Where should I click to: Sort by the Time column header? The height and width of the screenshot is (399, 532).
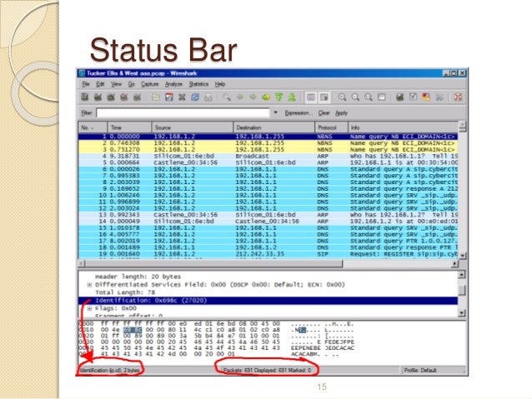tap(129, 127)
